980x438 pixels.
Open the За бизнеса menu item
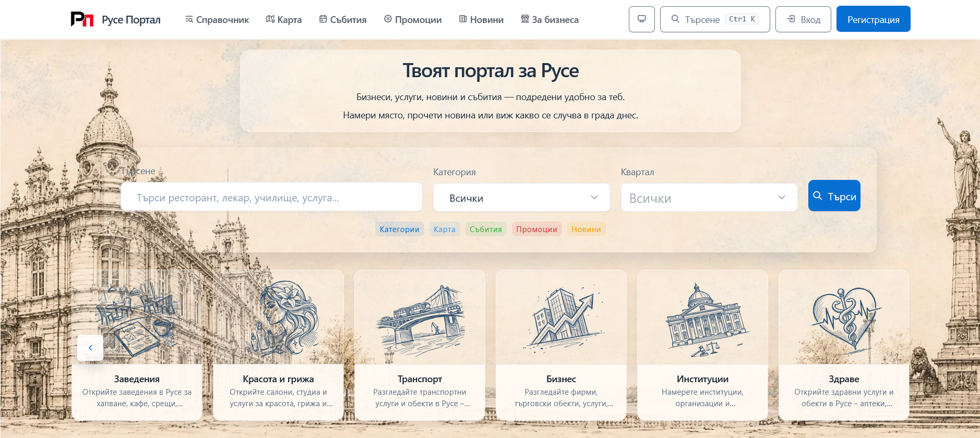click(549, 20)
